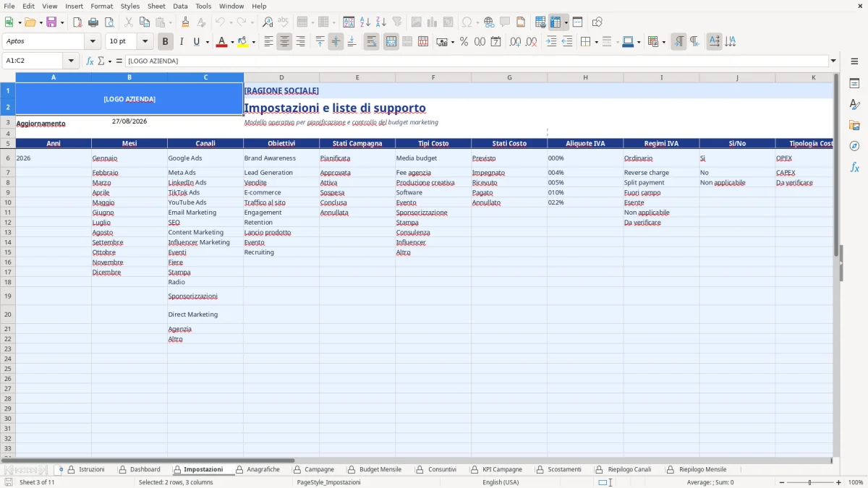Toggle Freeze Rows and Columns

pos(556,22)
